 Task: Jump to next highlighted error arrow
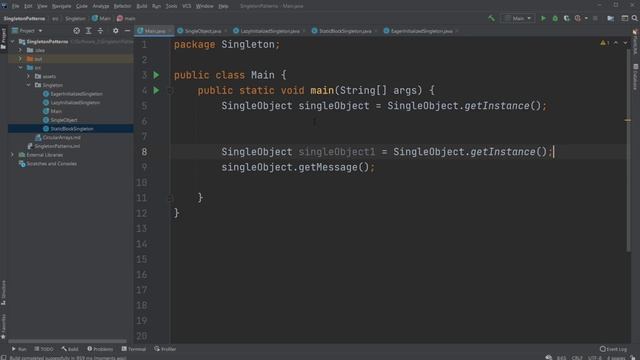pyautogui.click(x=625, y=43)
